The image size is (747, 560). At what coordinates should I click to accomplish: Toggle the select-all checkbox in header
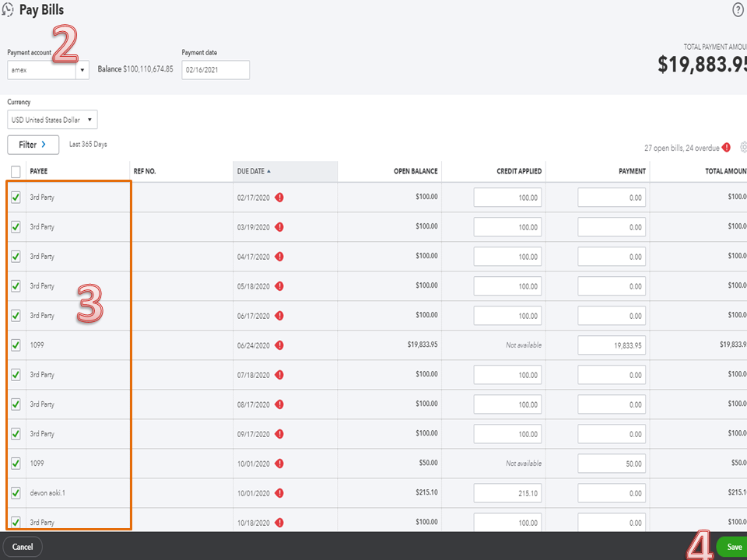pyautogui.click(x=16, y=171)
